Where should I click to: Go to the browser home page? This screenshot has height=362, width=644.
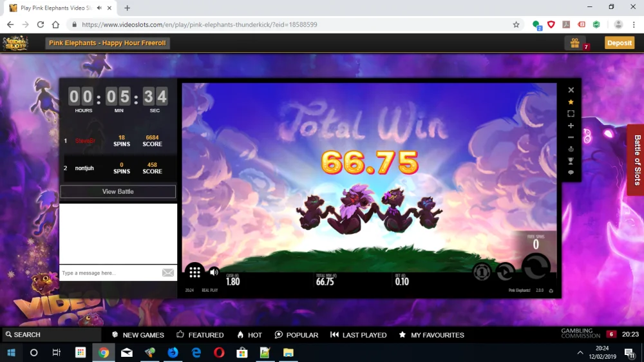[55, 24]
